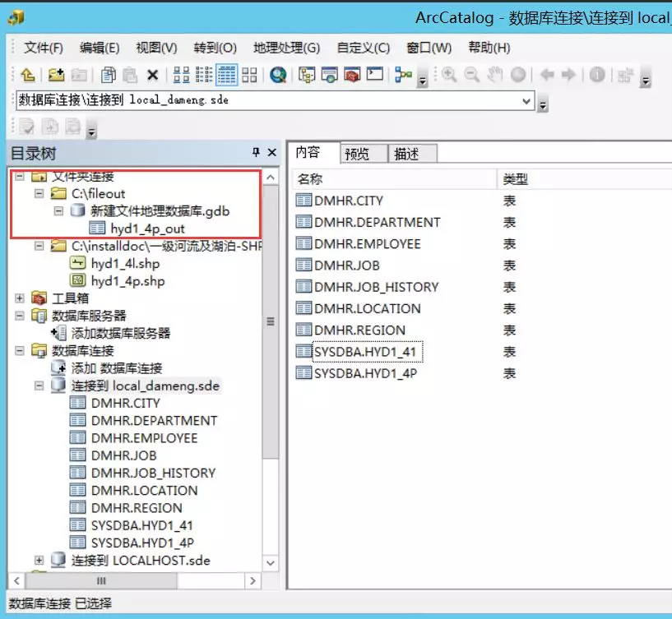Screen dimensions: 672x619
Task: Click tree vertical scrollbar up arrow
Action: (x=271, y=178)
